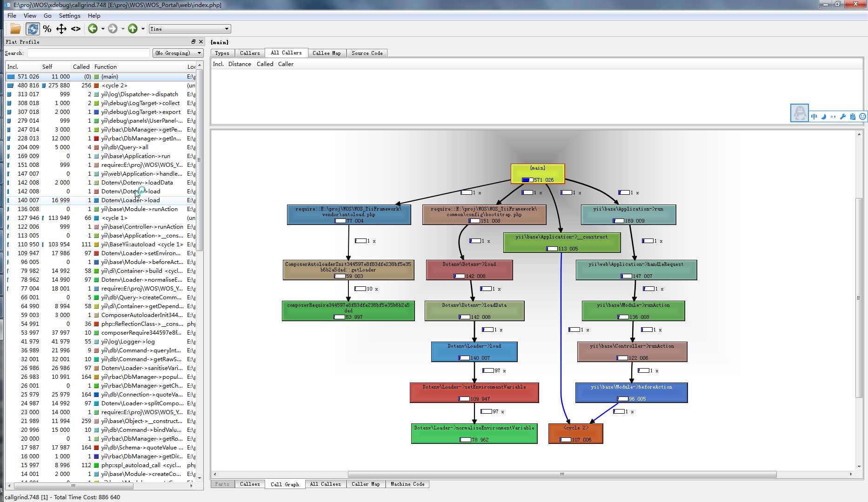Switch to the Types tab
This screenshot has width=868, height=502.
click(222, 53)
